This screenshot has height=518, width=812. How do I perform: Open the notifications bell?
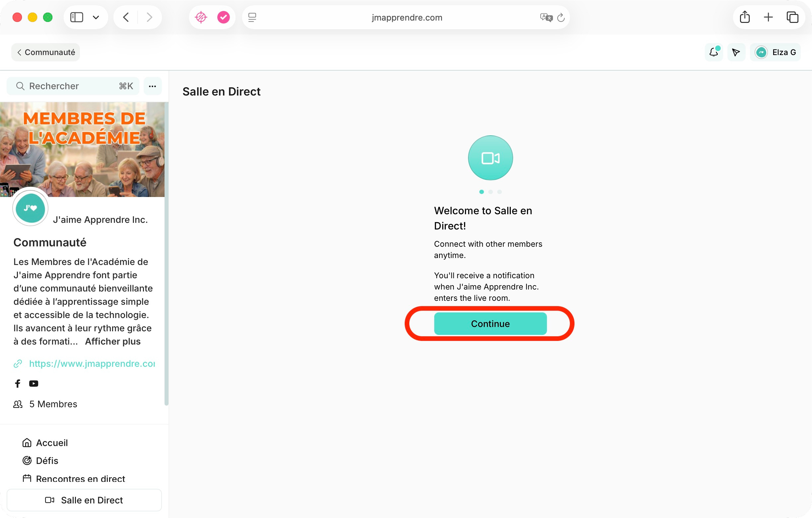[714, 52]
